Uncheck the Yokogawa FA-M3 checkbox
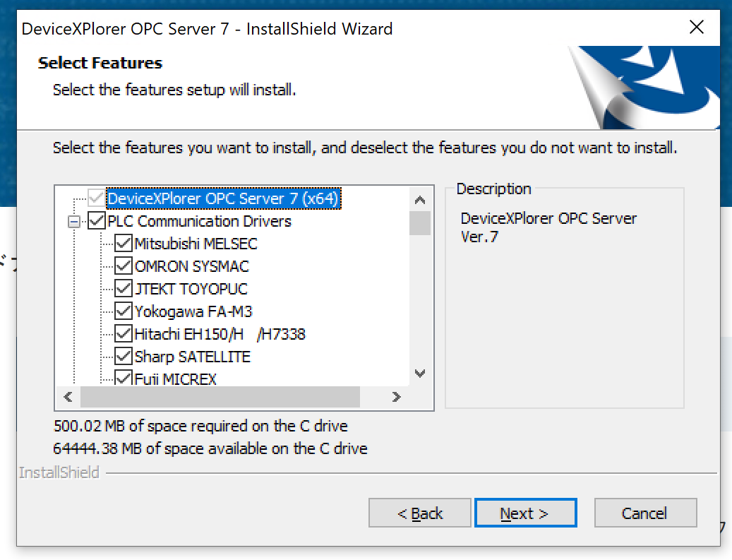 coord(124,311)
